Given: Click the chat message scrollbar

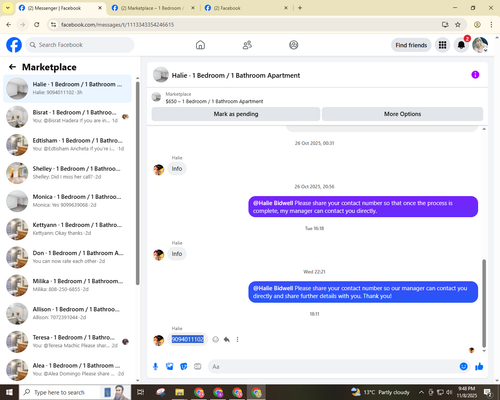Looking at the screenshot, I should tap(484, 303).
